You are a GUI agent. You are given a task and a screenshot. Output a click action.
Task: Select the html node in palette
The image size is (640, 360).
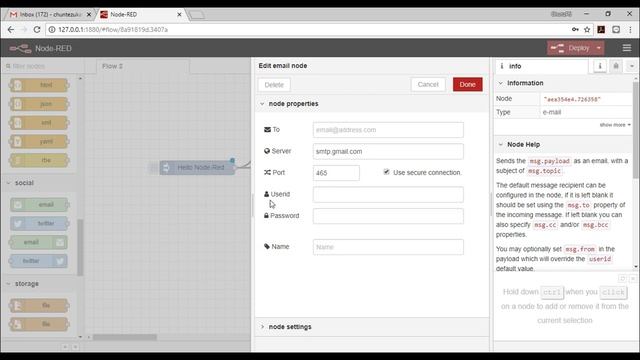(39, 85)
